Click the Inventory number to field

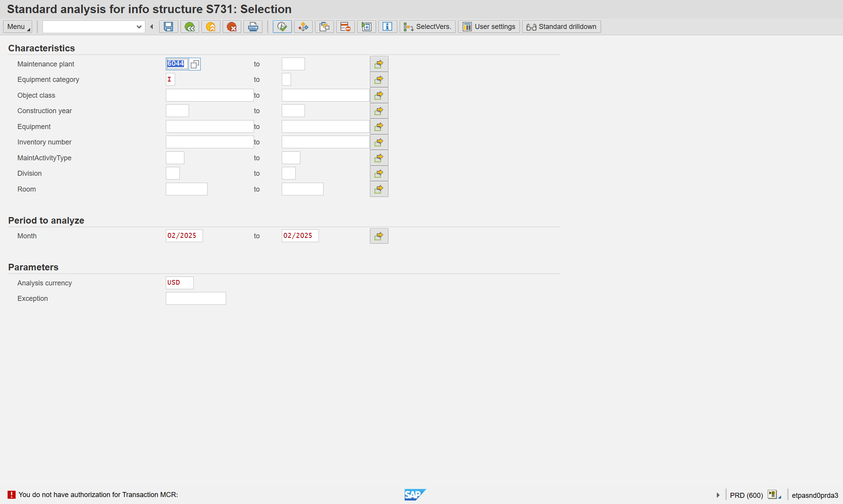pyautogui.click(x=326, y=142)
